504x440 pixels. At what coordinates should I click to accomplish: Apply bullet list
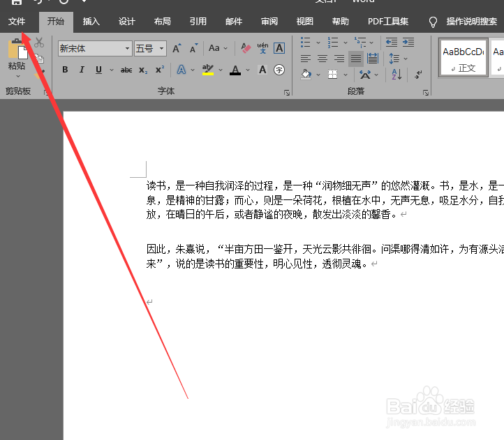pos(305,42)
